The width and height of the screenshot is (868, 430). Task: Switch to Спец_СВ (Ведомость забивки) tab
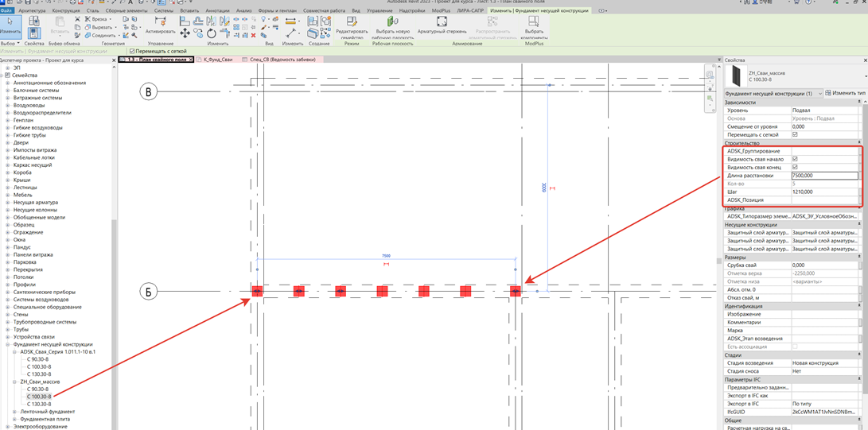pos(282,59)
